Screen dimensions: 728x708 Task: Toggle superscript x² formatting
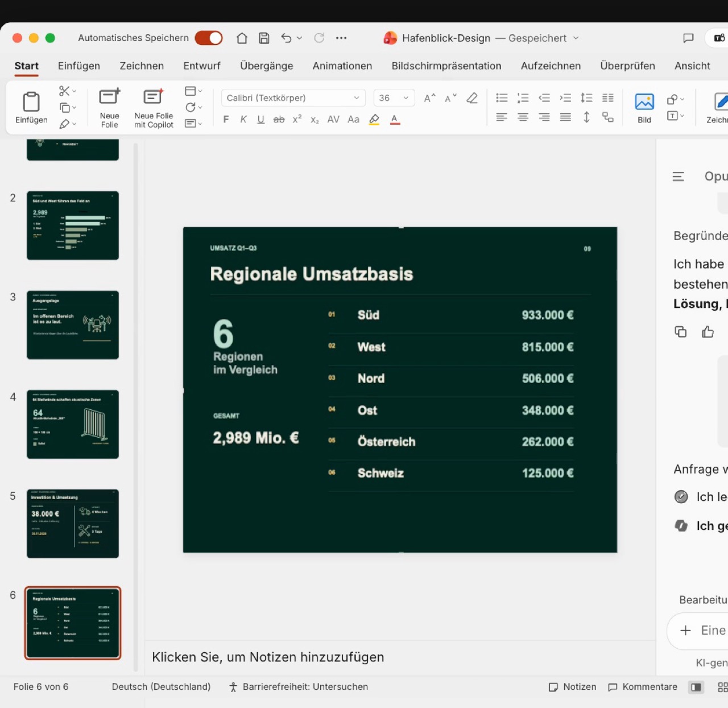tap(297, 119)
